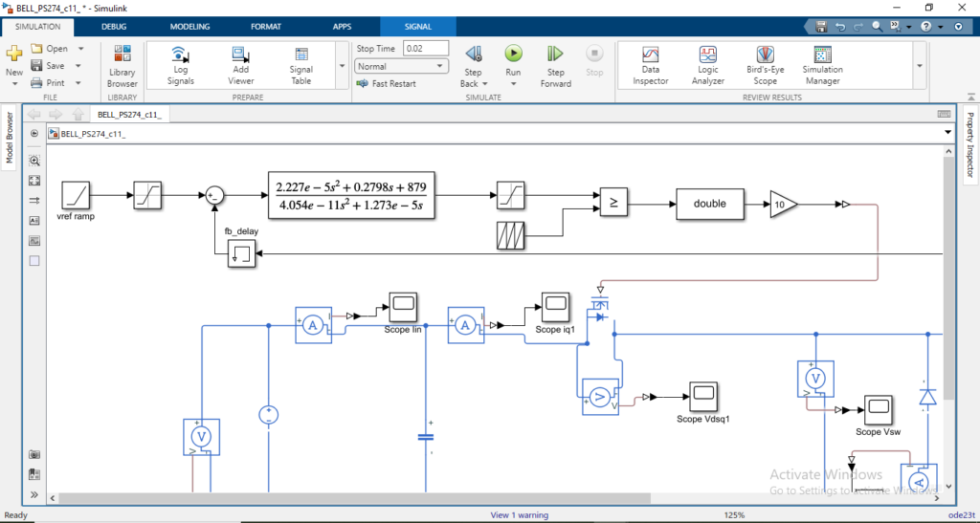The image size is (980, 523).
Task: Click the Log Signals button
Action: click(180, 66)
